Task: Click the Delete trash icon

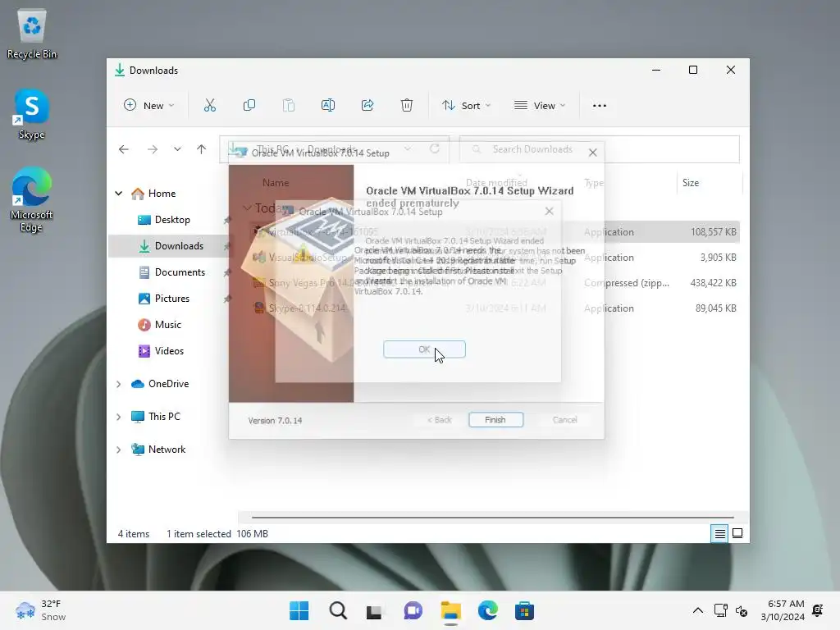Action: [x=407, y=106]
